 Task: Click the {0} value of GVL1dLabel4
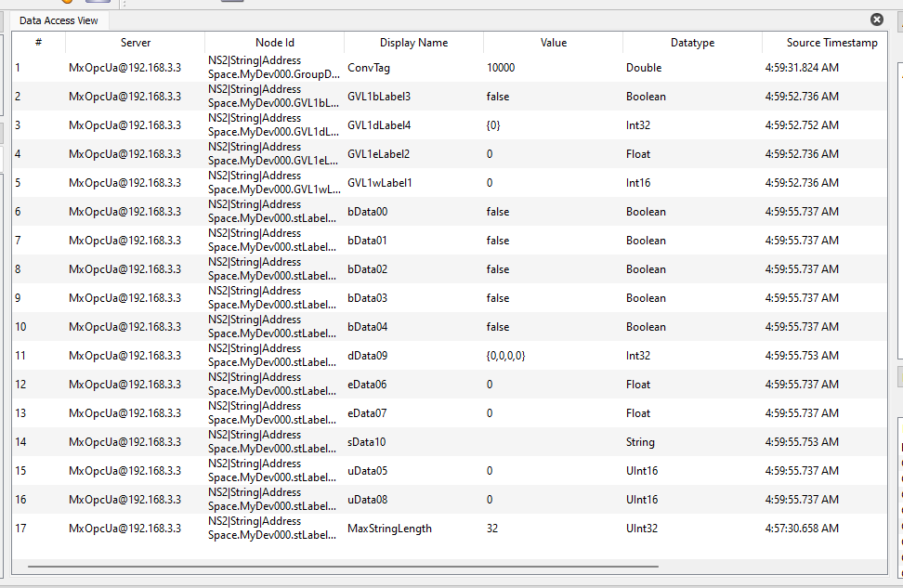[493, 125]
